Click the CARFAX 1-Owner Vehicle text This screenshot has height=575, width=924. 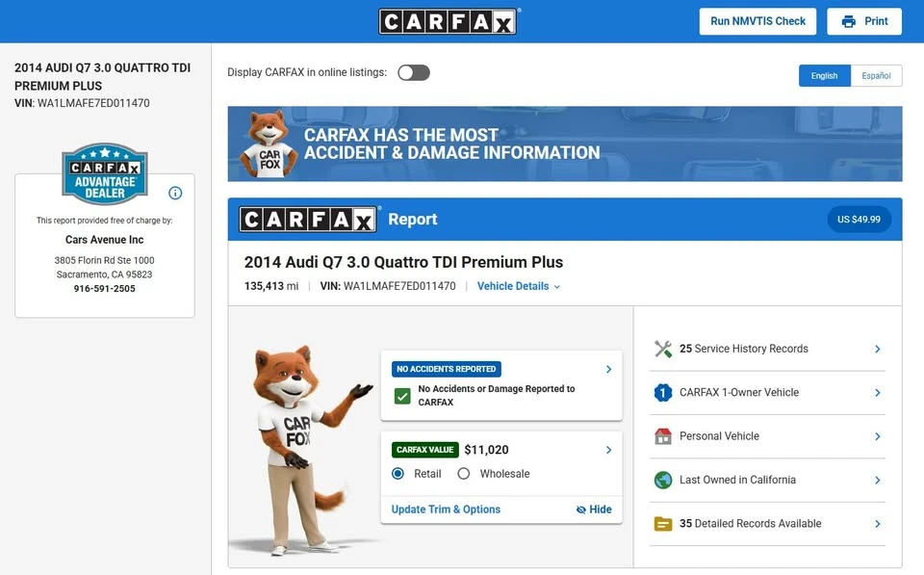tap(739, 392)
